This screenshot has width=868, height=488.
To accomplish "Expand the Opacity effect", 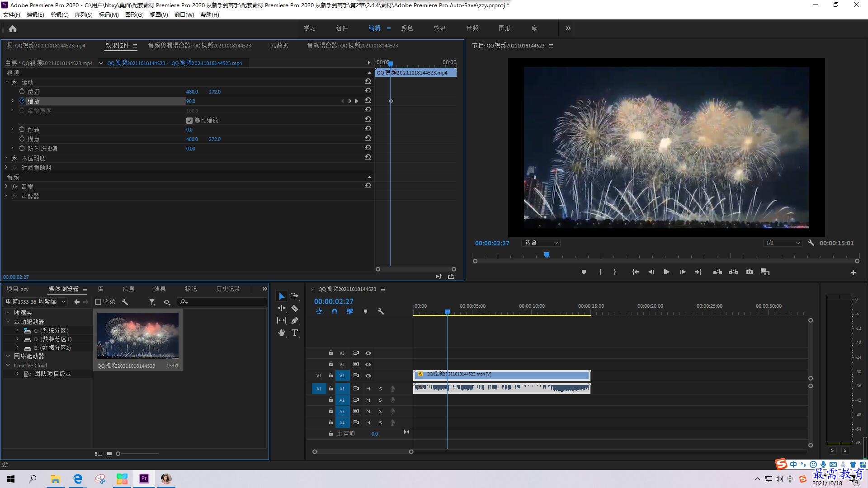I will pyautogui.click(x=7, y=158).
